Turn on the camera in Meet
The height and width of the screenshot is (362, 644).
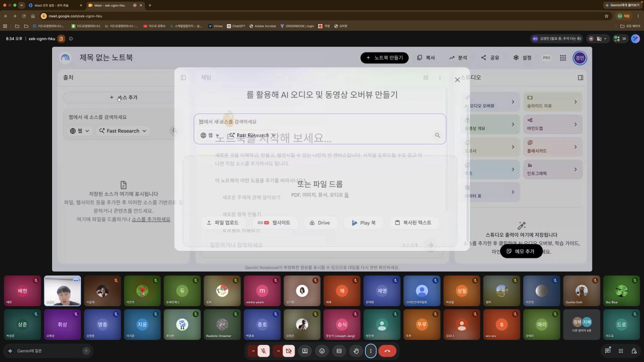tap(288, 351)
